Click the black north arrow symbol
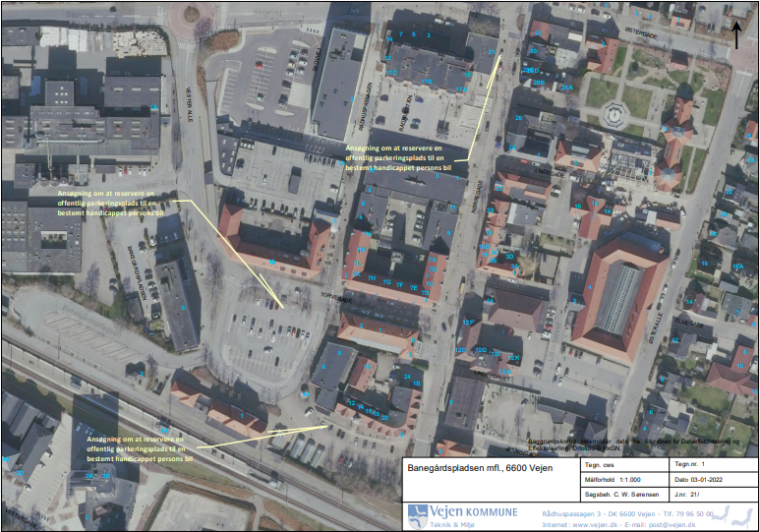Screen dimensions: 760x532 (x=736, y=35)
